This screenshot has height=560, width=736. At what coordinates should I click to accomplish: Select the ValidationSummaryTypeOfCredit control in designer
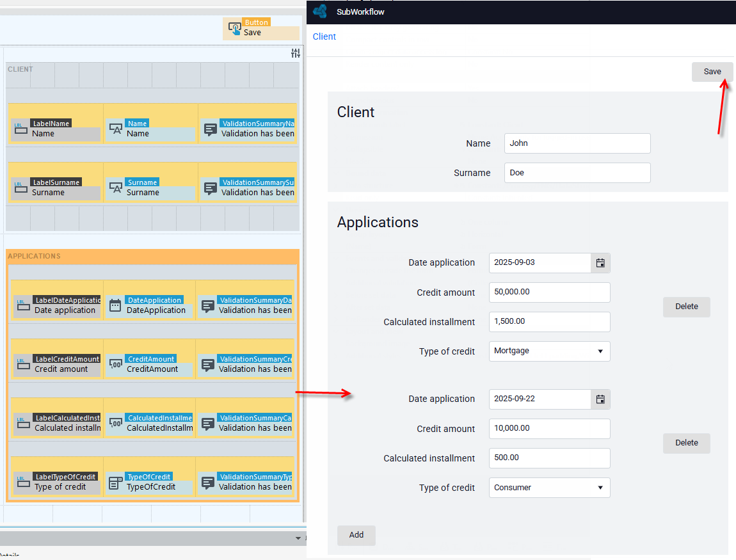pos(246,482)
